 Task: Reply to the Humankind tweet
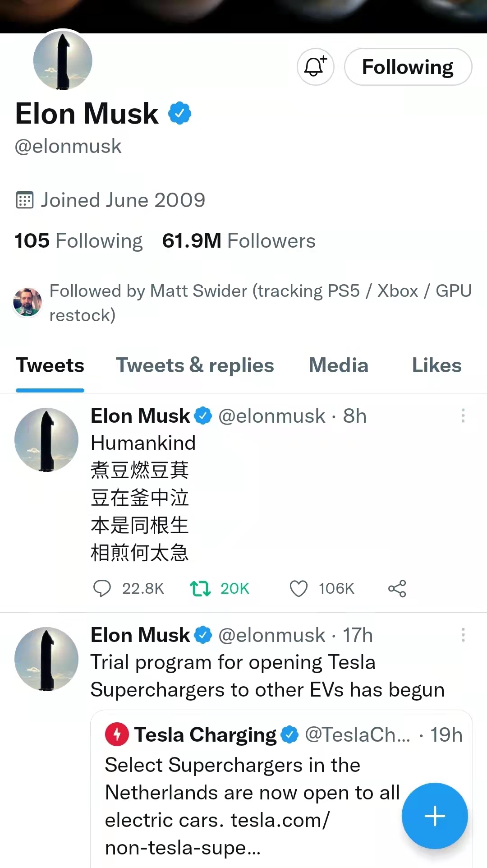[x=102, y=588]
